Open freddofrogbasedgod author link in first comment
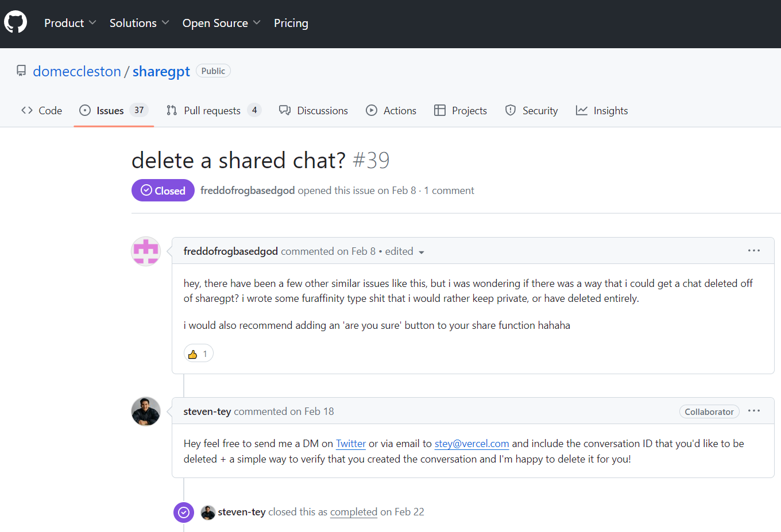The width and height of the screenshot is (781, 532). tap(231, 251)
